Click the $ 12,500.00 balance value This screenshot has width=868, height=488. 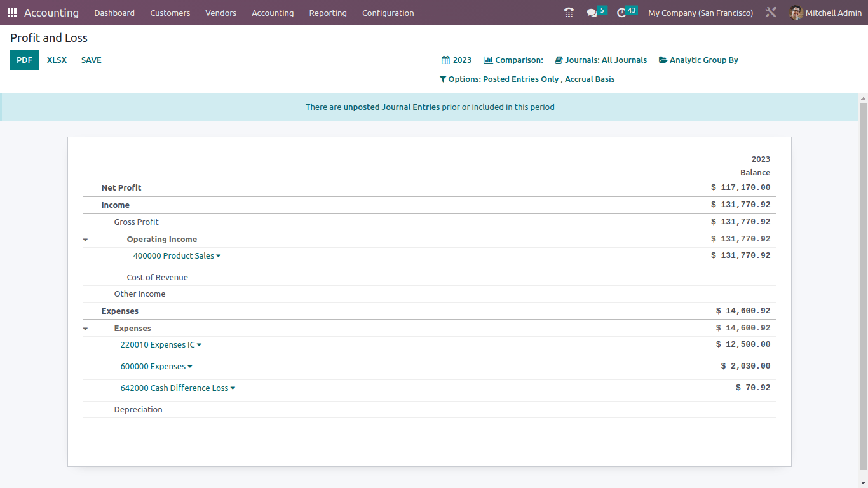point(743,345)
